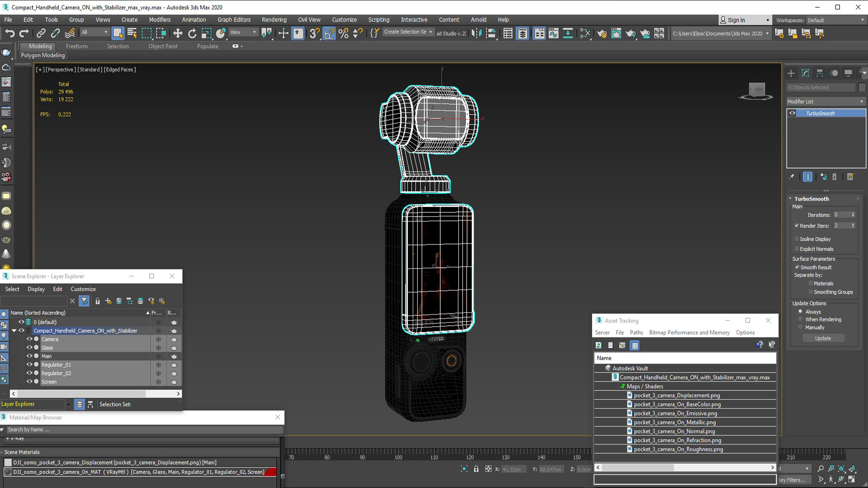Viewport: 868px width, 488px height.
Task: Click Asset Tracking horizontal scrollbar
Action: [685, 467]
